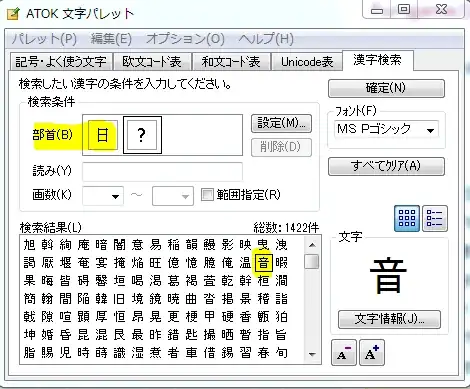Image resolution: width=470 pixels, height=389 pixels.
Task: Open the パレット(P) menu
Action: click(x=44, y=39)
